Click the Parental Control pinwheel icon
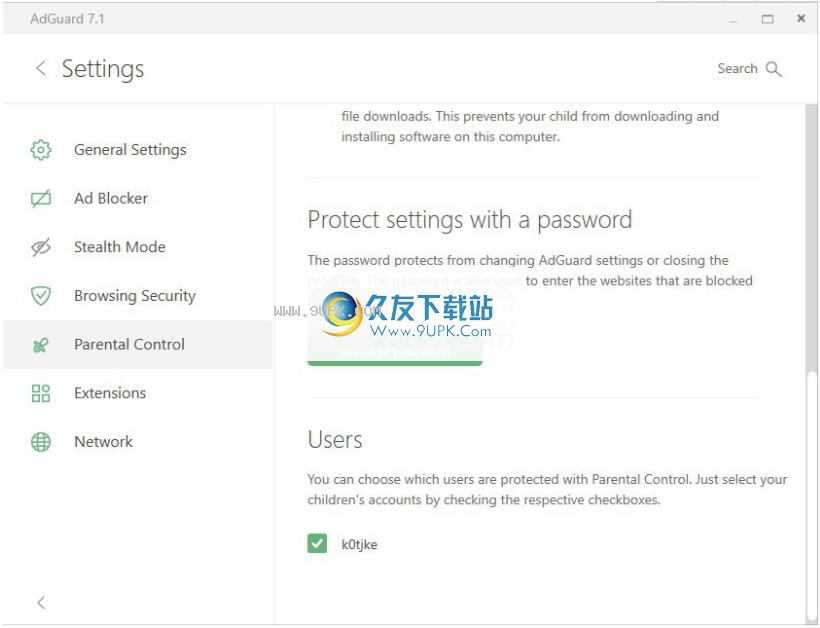Image resolution: width=820 pixels, height=628 pixels. 41,345
